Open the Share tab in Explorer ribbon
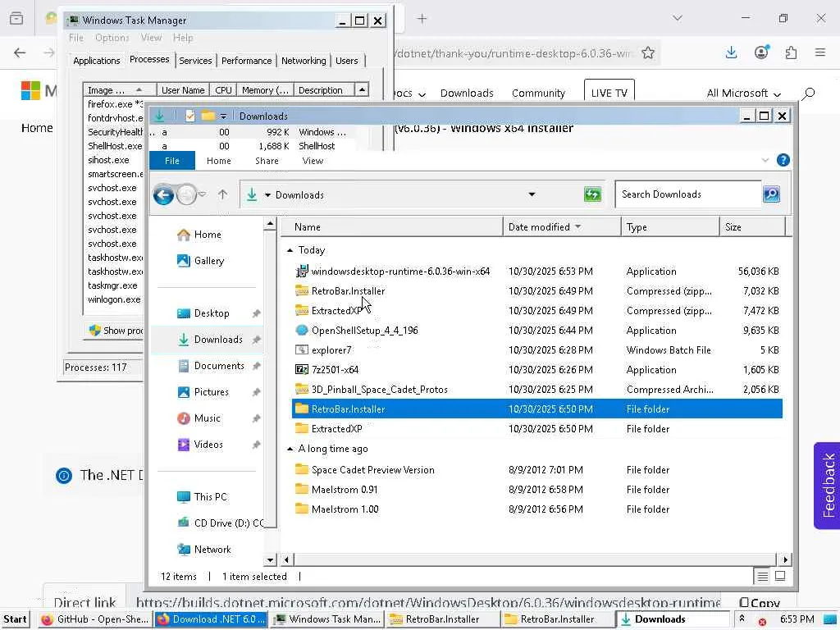The height and width of the screenshot is (630, 840). (267, 161)
